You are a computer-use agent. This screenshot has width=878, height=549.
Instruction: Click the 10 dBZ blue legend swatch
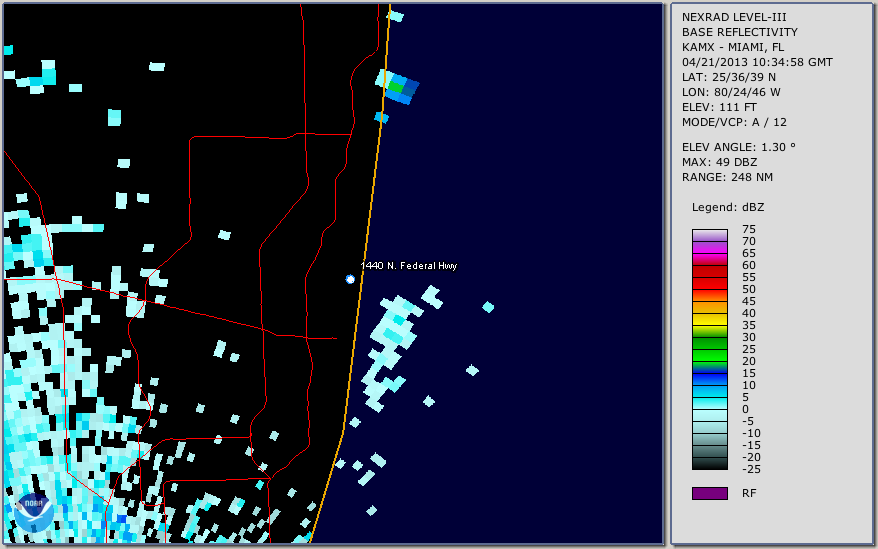(709, 379)
